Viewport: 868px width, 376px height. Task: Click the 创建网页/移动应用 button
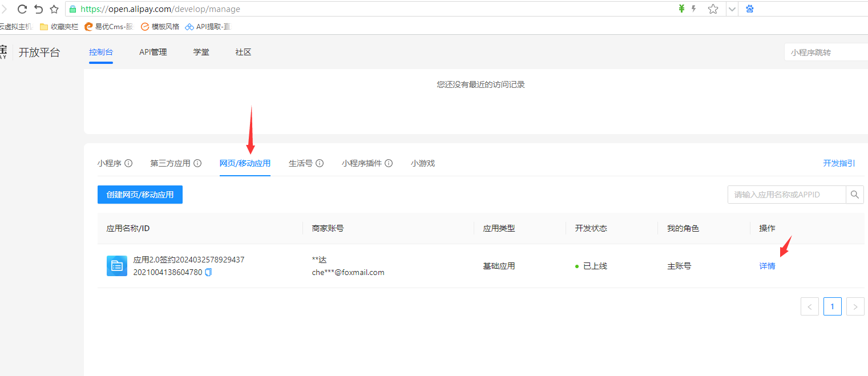pyautogui.click(x=140, y=195)
